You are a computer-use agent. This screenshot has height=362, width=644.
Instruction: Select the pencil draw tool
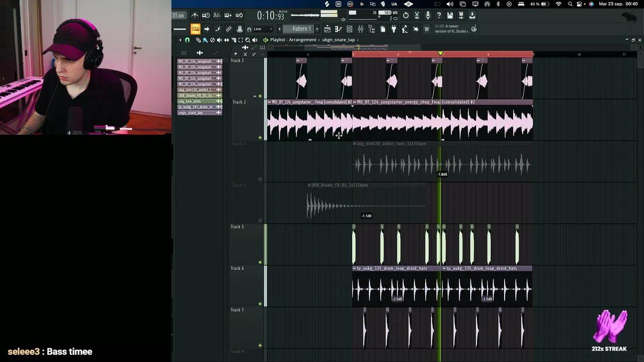[x=198, y=40]
